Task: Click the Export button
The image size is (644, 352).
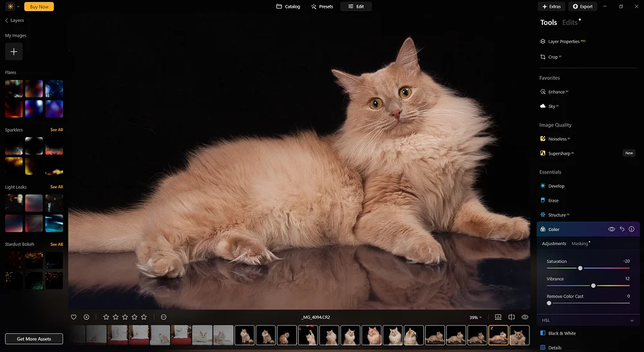Action: point(582,6)
